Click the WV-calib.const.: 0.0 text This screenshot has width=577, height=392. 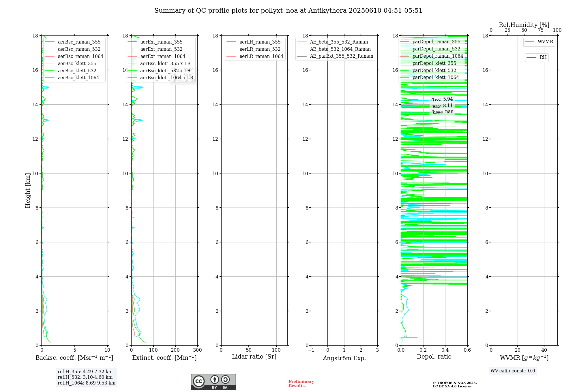pyautogui.click(x=513, y=371)
